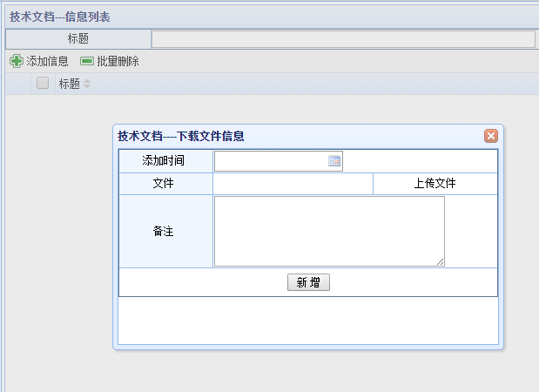Click the 批量删除 text link
Image resolution: width=539 pixels, height=392 pixels.
[118, 61]
